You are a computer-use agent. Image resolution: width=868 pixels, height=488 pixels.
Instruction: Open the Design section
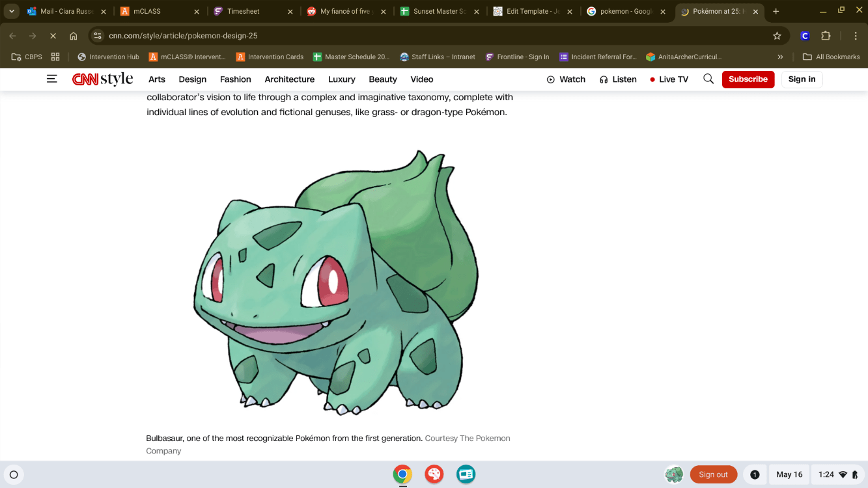click(193, 79)
